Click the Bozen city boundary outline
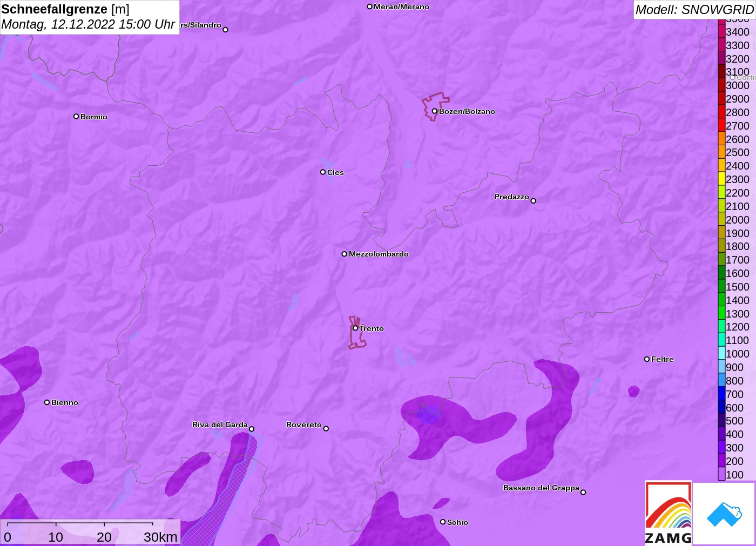The height and width of the screenshot is (546, 756). (x=435, y=106)
